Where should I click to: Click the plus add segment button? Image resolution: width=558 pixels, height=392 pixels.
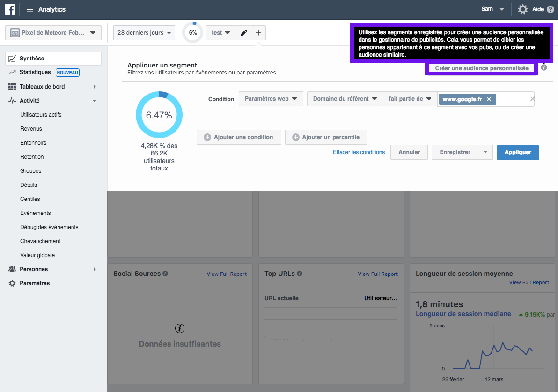tap(258, 33)
